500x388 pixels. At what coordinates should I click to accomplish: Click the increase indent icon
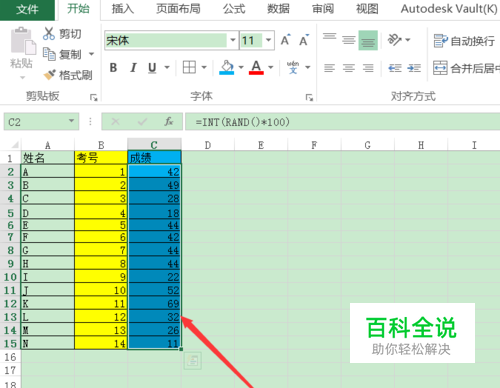(x=414, y=68)
